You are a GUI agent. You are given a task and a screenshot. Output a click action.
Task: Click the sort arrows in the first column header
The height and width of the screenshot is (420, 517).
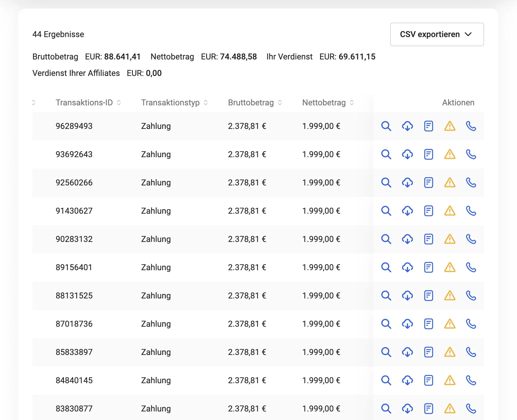tap(34, 102)
